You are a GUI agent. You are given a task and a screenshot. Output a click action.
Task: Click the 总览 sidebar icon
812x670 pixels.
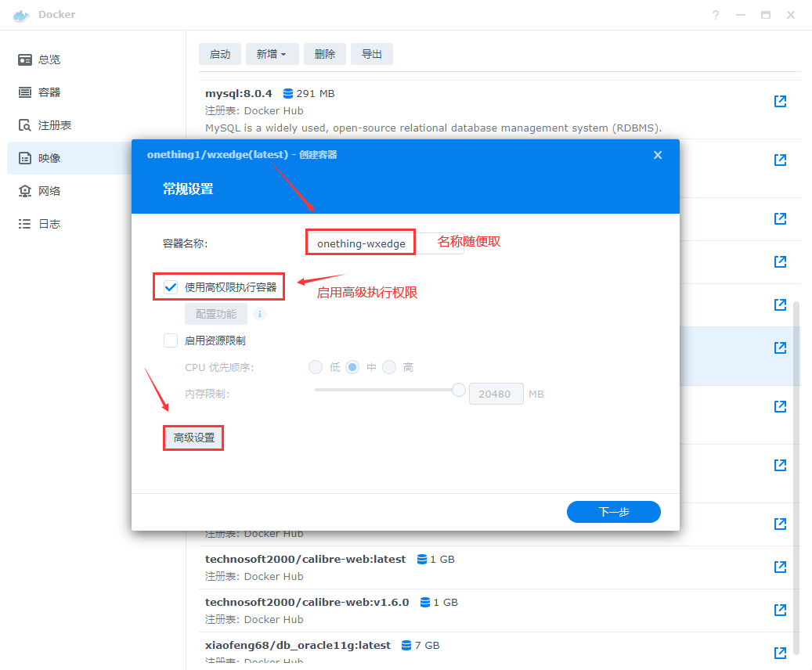coord(25,59)
